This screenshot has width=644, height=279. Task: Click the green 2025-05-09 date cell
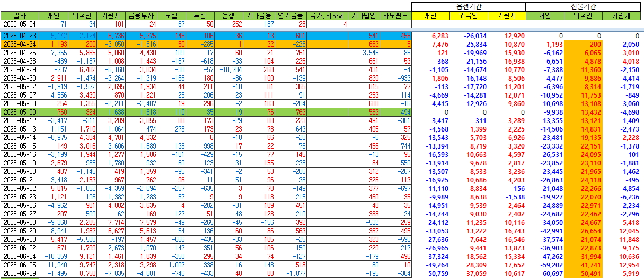click(x=20, y=112)
